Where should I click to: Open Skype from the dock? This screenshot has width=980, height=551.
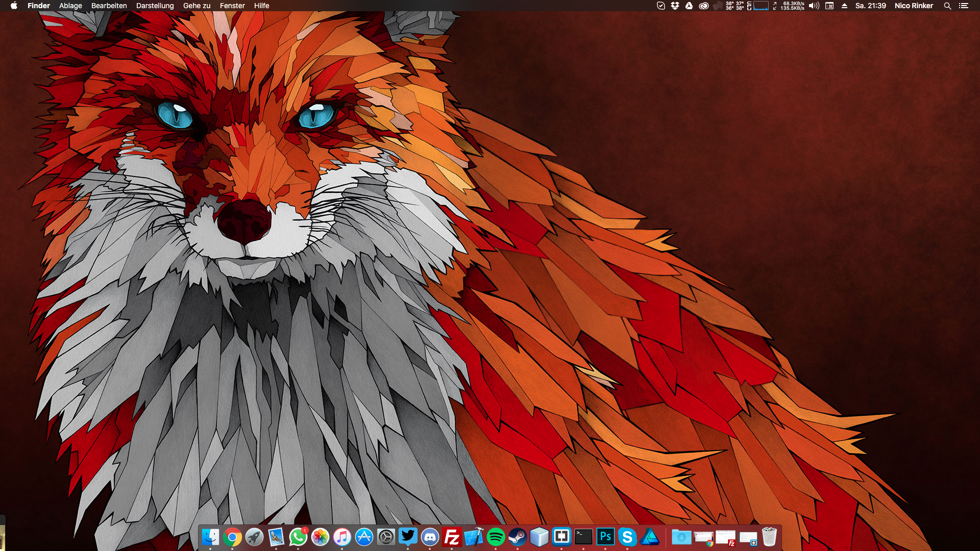627,537
